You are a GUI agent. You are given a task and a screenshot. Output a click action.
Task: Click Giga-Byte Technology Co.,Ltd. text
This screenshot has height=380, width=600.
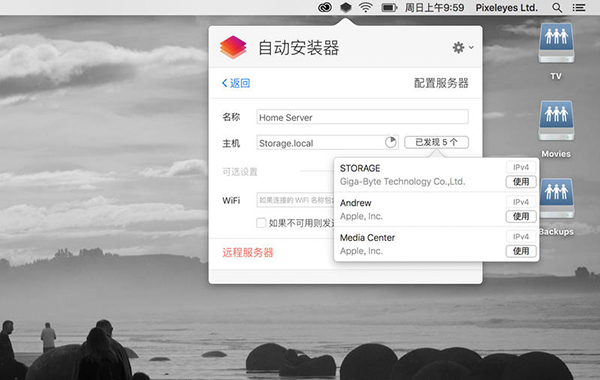[x=403, y=181]
